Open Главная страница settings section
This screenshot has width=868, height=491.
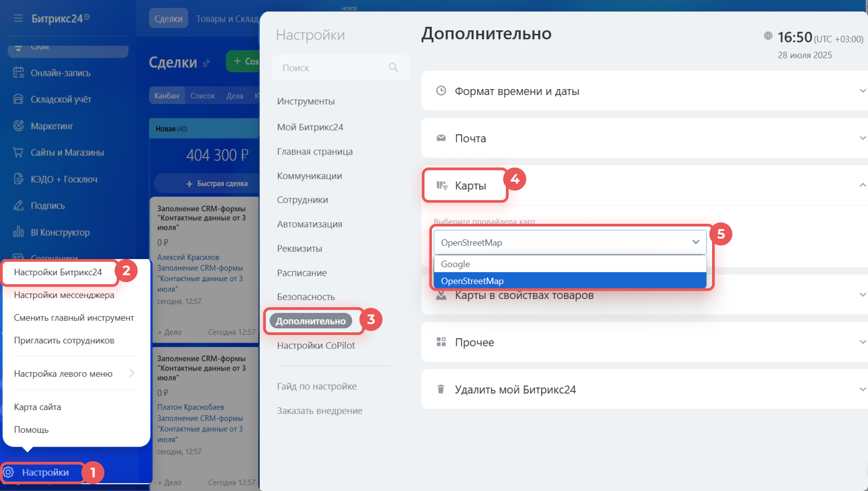[x=315, y=151]
